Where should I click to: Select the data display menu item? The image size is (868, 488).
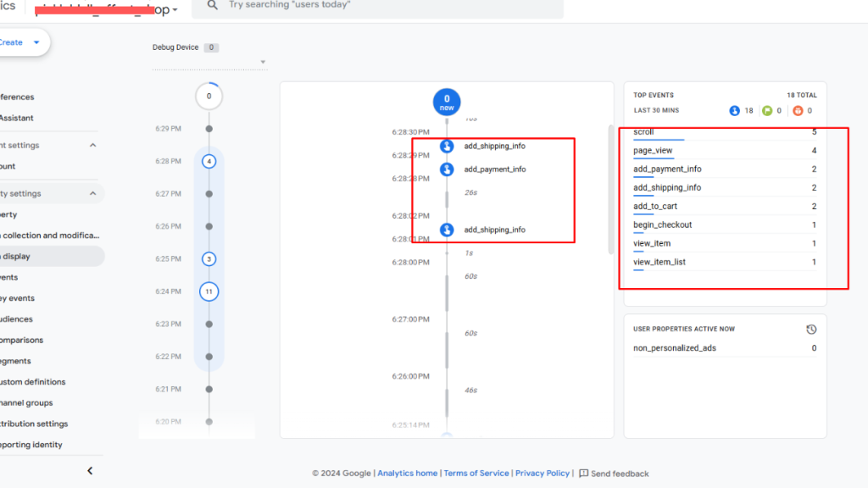[50, 256]
